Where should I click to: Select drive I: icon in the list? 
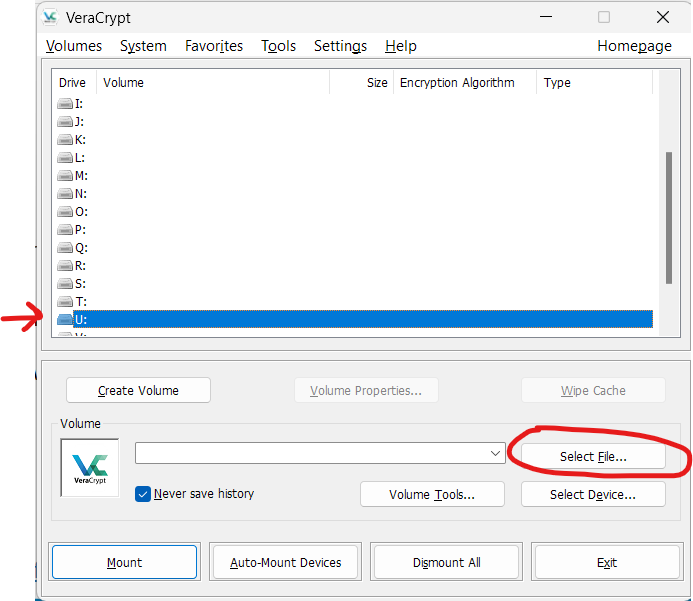tap(65, 104)
